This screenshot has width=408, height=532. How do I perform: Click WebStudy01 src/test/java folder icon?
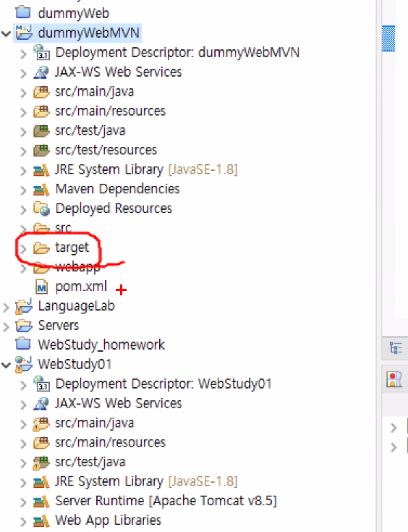click(x=41, y=462)
